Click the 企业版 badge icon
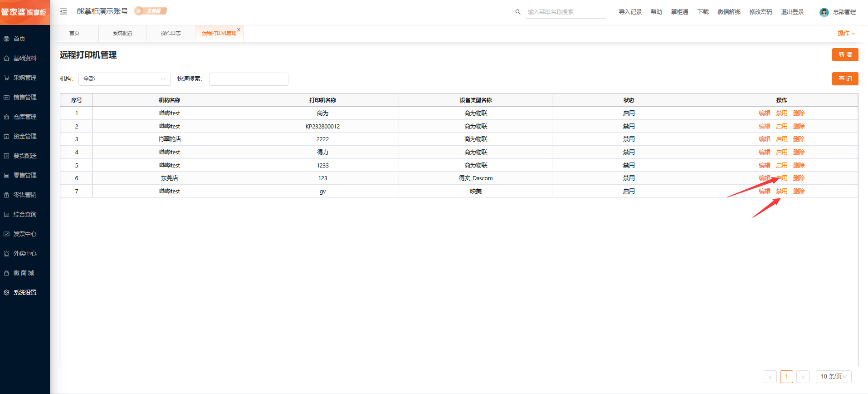Viewport: 868px width, 394px height. point(151,11)
